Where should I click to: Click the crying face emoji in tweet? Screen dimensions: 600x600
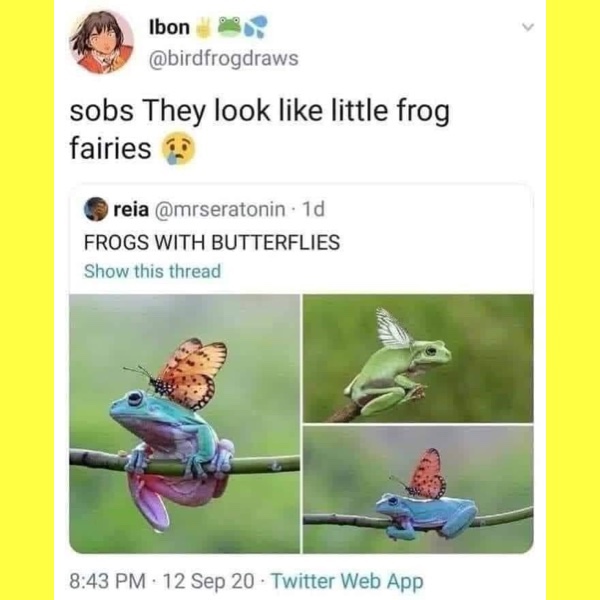[x=179, y=149]
